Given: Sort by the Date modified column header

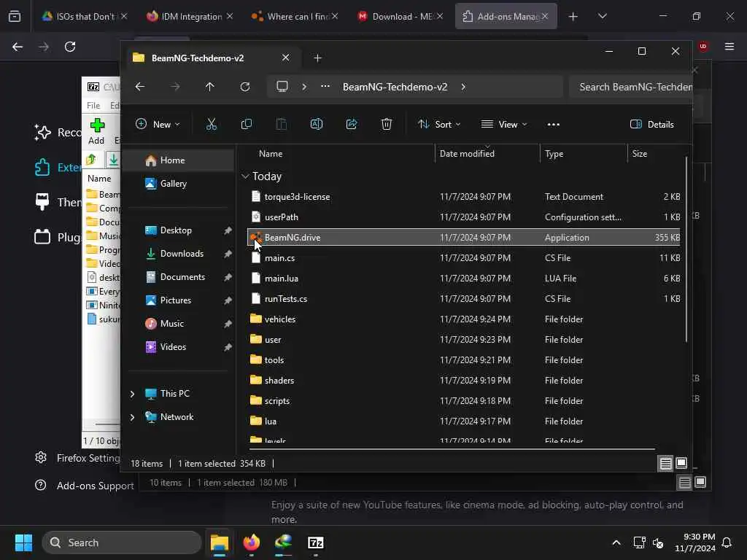Looking at the screenshot, I should tap(487, 154).
